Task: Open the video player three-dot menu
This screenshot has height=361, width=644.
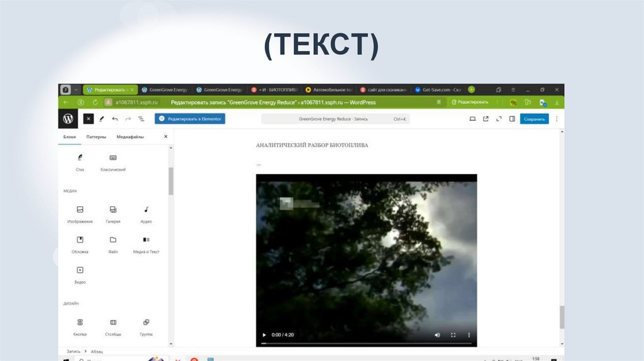Action: click(469, 335)
